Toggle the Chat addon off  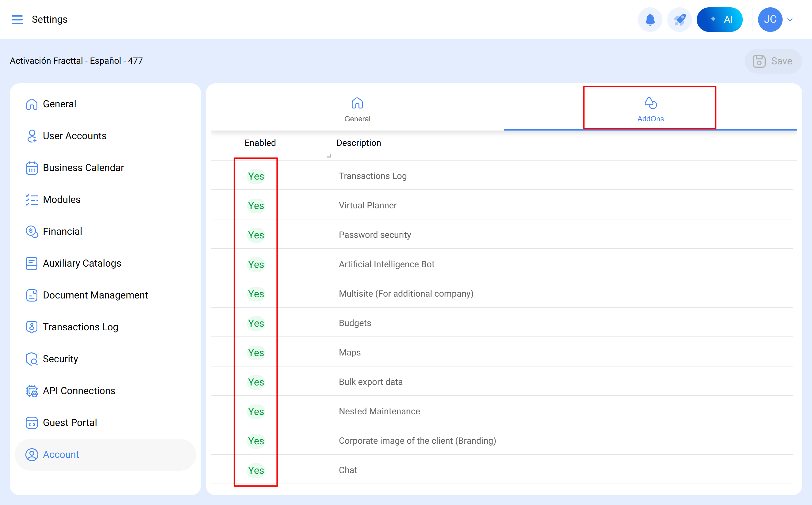click(x=256, y=470)
